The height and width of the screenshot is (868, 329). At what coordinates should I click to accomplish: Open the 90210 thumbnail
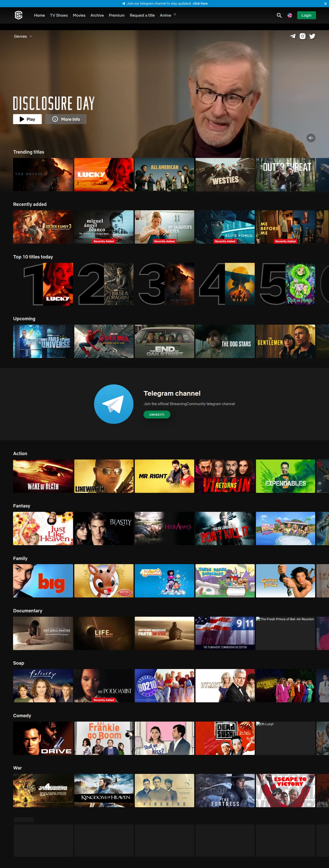tap(164, 686)
